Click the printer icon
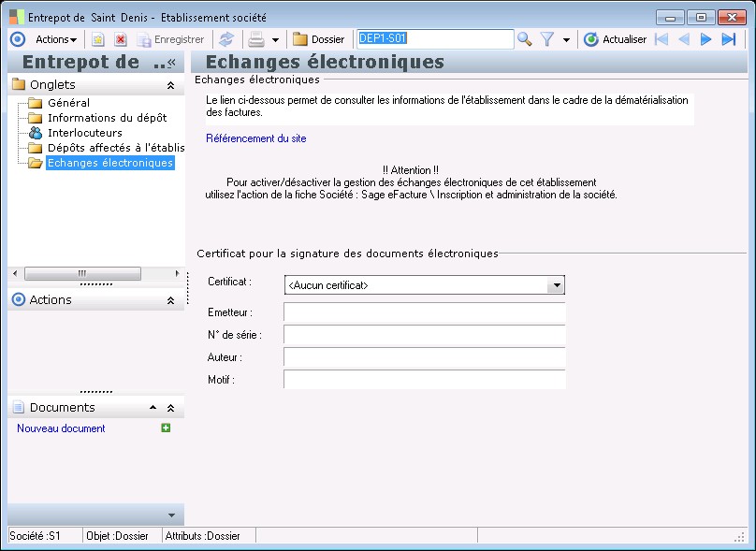This screenshot has height=551, width=756. click(x=256, y=39)
